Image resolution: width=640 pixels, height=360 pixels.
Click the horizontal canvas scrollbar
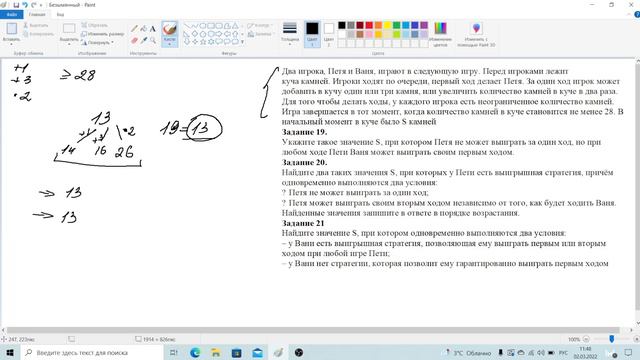point(313,330)
